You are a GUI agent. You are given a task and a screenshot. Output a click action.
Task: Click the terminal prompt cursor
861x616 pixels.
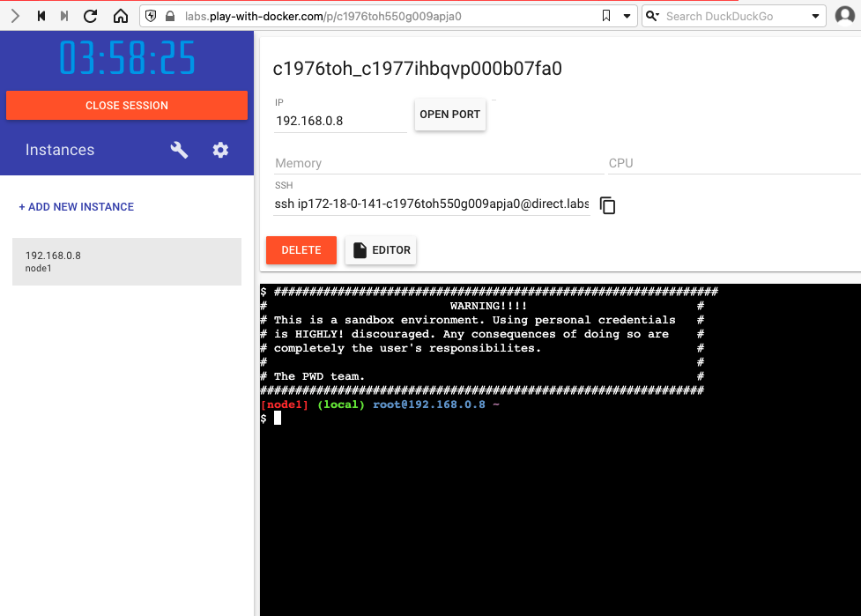[x=278, y=419]
